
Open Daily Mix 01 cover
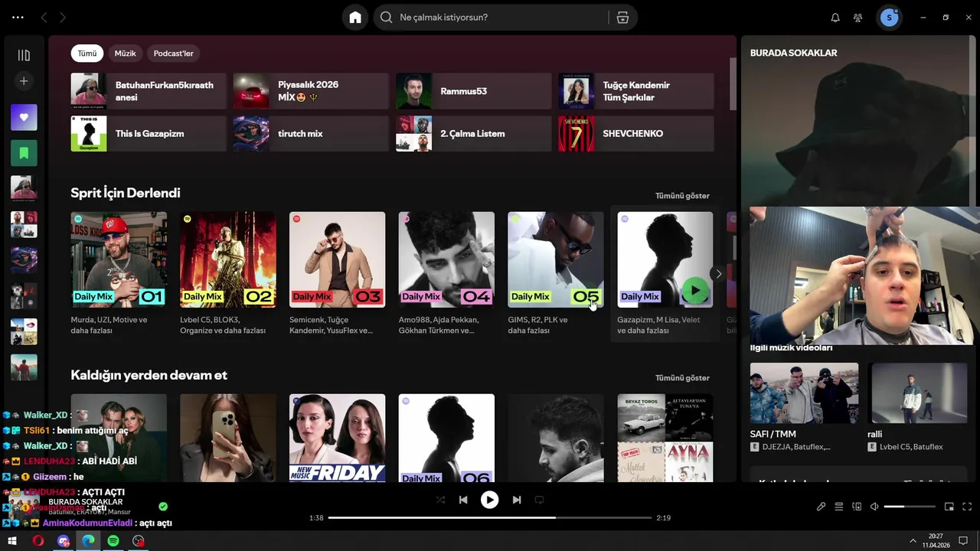point(119,259)
